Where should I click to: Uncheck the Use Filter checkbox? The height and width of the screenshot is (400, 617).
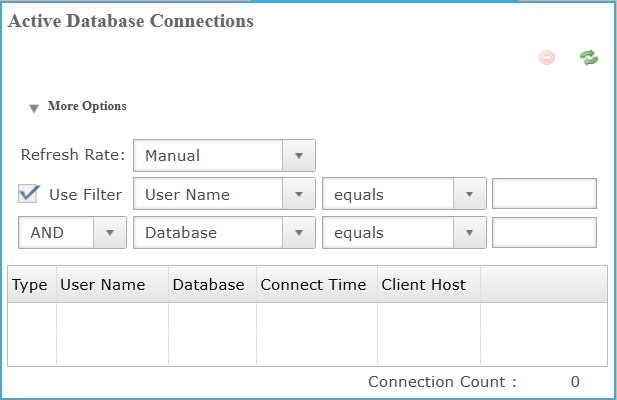click(x=29, y=194)
